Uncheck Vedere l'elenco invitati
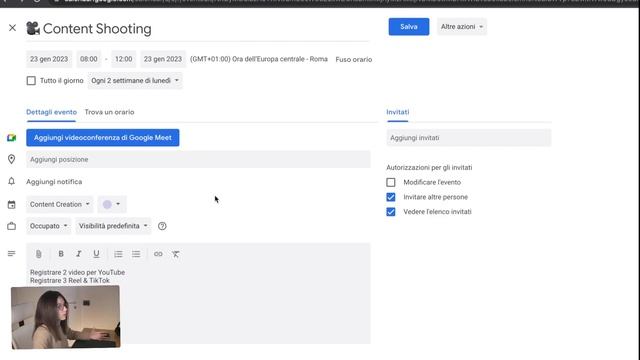The width and height of the screenshot is (640, 360). click(x=391, y=211)
